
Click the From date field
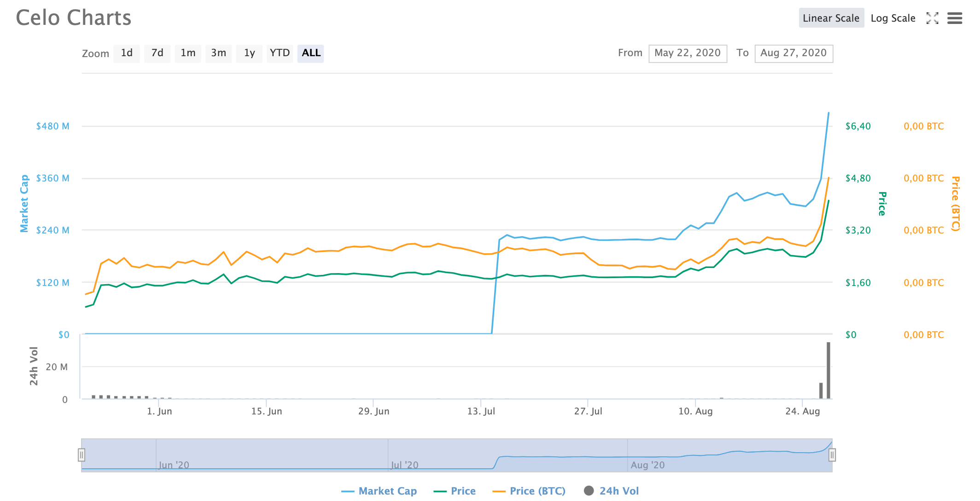pos(688,53)
